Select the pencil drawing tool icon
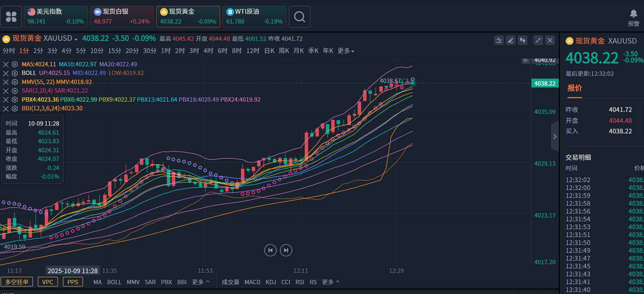The image size is (644, 294). click(x=511, y=40)
